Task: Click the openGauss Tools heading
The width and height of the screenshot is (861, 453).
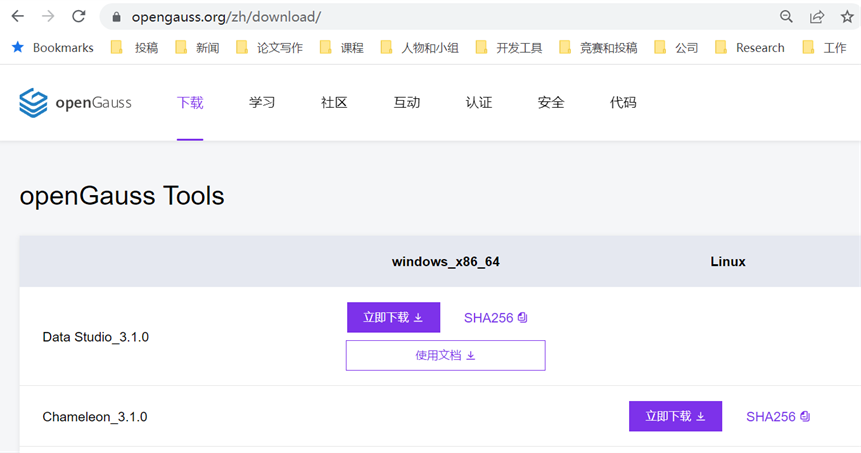Action: [122, 196]
